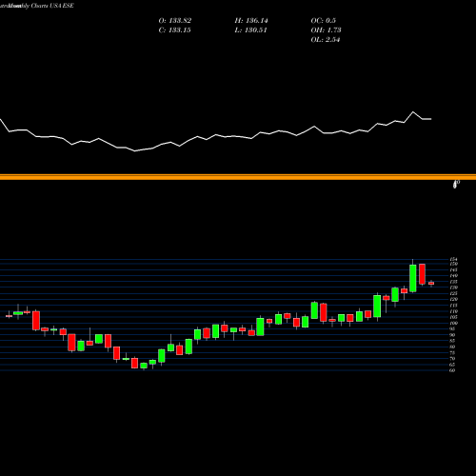Select the last small red candle on the right
This screenshot has width=476, height=476.
431,284
